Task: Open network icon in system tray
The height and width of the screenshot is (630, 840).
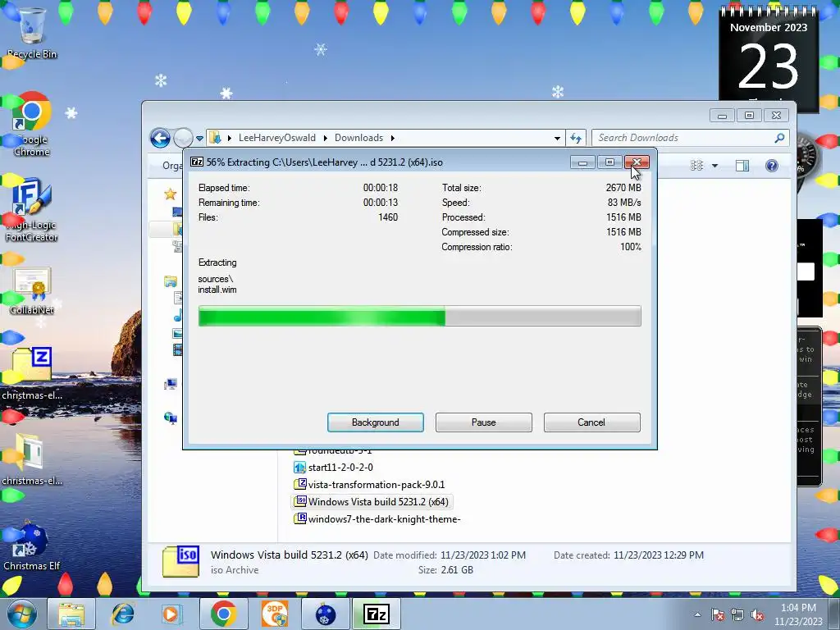Action: [737, 614]
